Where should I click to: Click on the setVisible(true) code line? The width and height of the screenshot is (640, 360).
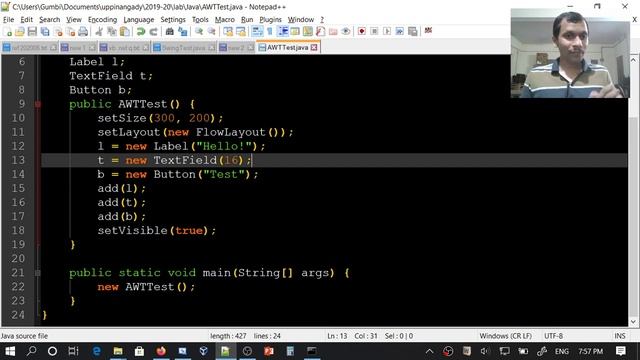pyautogui.click(x=157, y=231)
